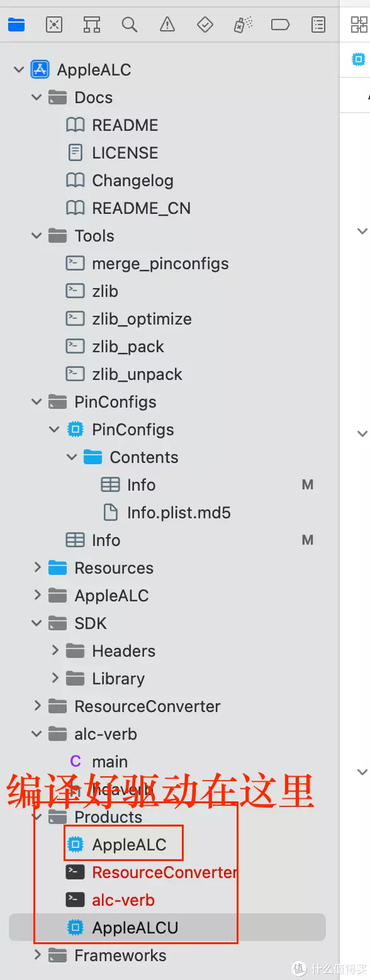Show the Symbol navigator
370x980 pixels.
(92, 25)
